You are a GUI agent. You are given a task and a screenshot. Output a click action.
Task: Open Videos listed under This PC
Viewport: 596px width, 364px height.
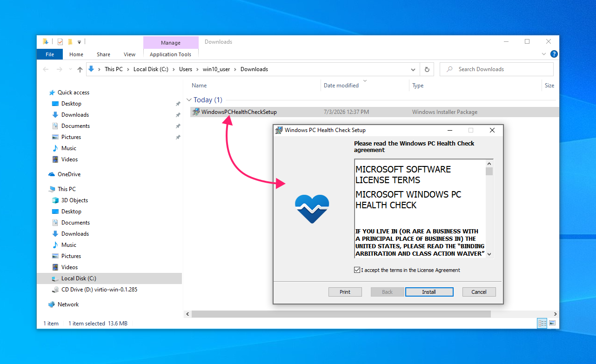click(69, 267)
